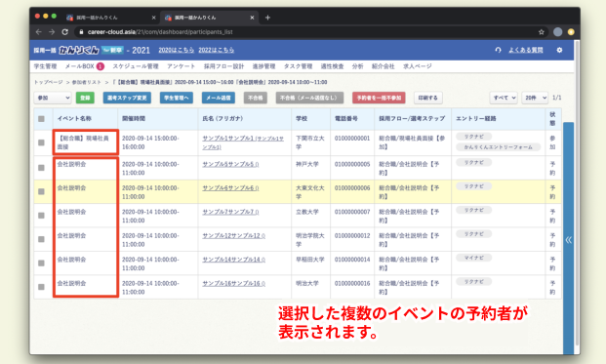
Task: Click 不合格（メール送信なし） button
Action: pos(309,98)
